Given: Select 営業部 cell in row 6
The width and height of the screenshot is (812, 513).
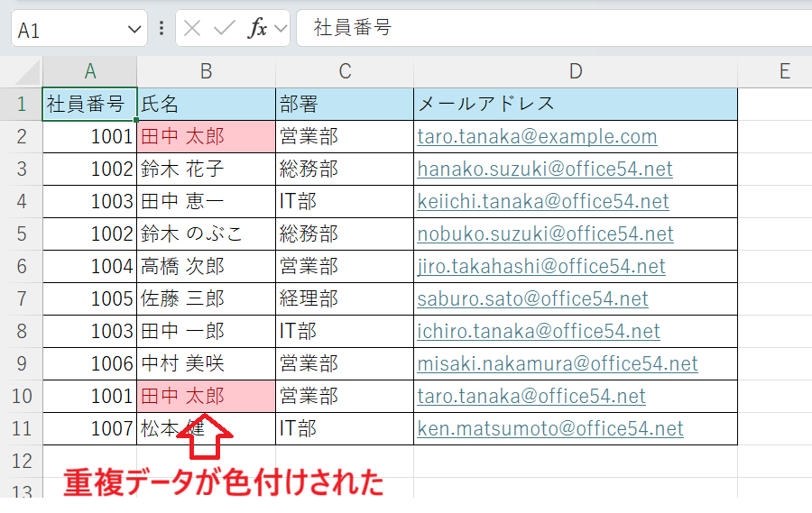Looking at the screenshot, I should click(x=345, y=266).
